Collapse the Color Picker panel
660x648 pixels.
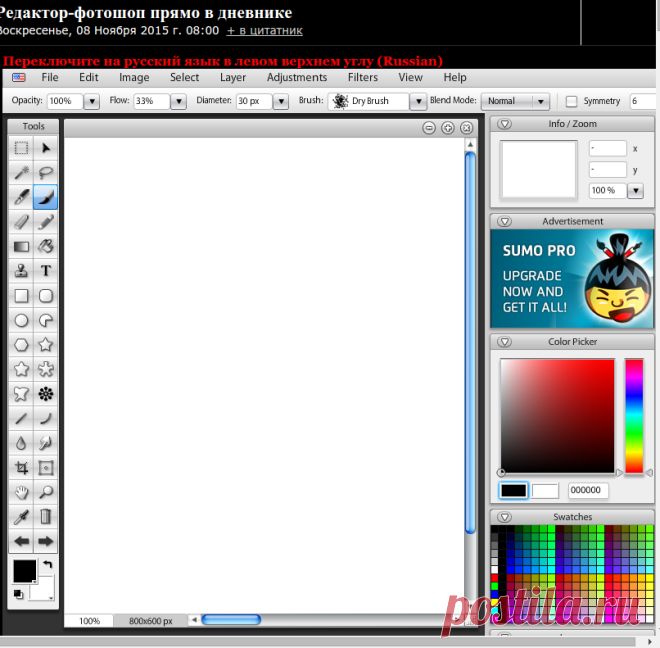(x=504, y=341)
